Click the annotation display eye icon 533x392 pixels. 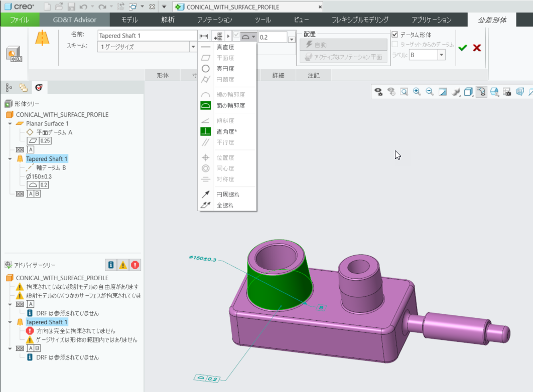[481, 92]
